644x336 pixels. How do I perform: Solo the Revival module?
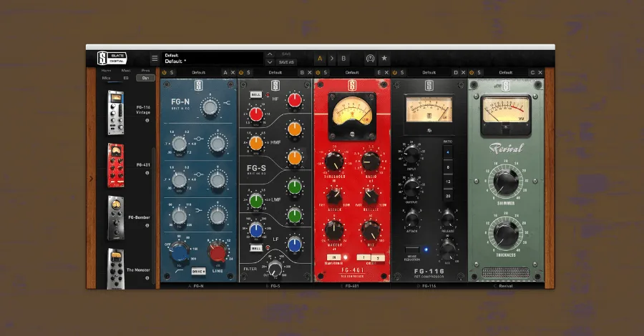[479, 73]
